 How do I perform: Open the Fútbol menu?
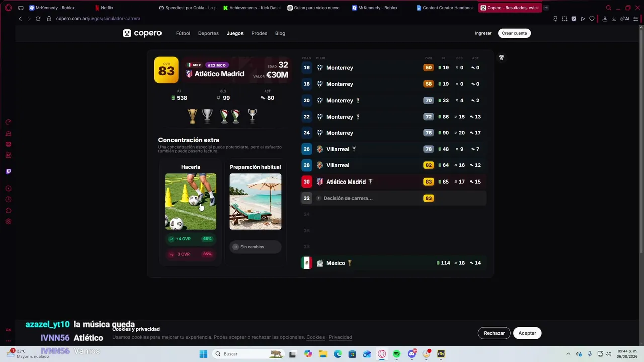[183, 33]
